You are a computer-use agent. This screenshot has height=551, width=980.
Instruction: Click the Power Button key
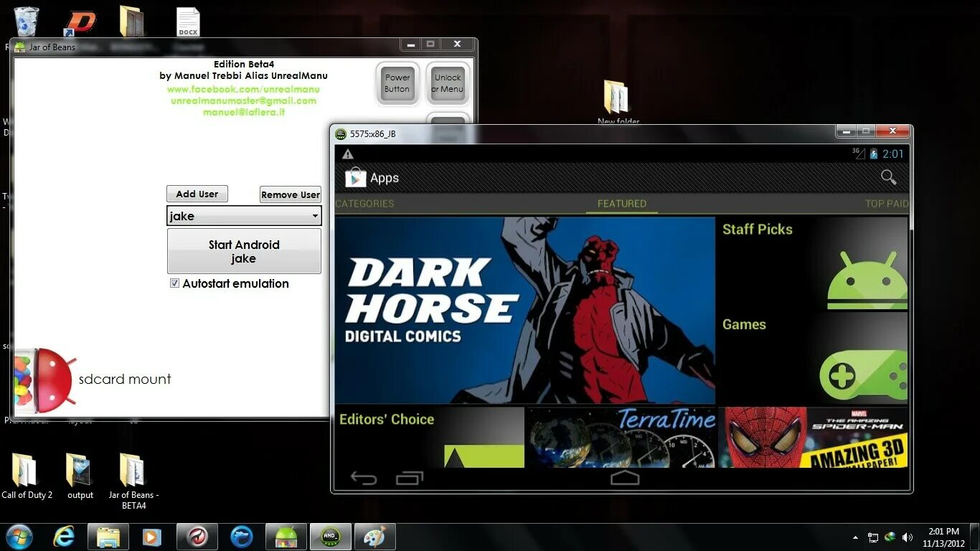pos(397,83)
